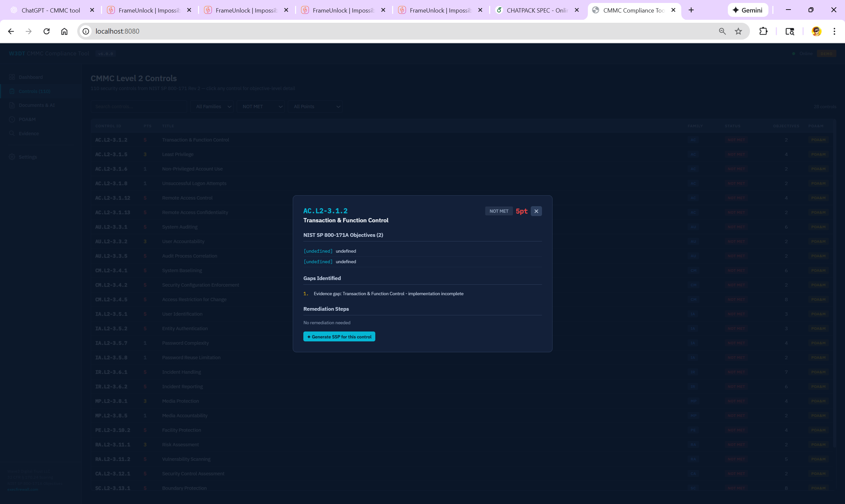
Task: Click the browser reload icon
Action: 47,31
